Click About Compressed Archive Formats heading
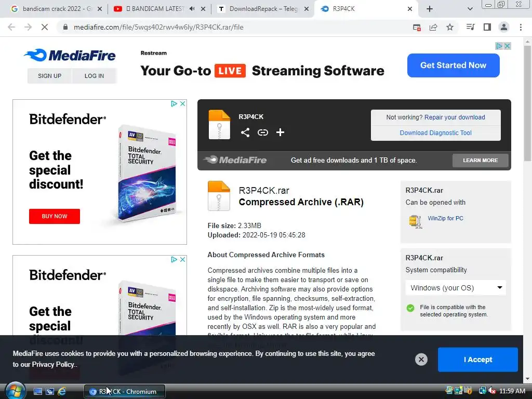 [x=266, y=255]
